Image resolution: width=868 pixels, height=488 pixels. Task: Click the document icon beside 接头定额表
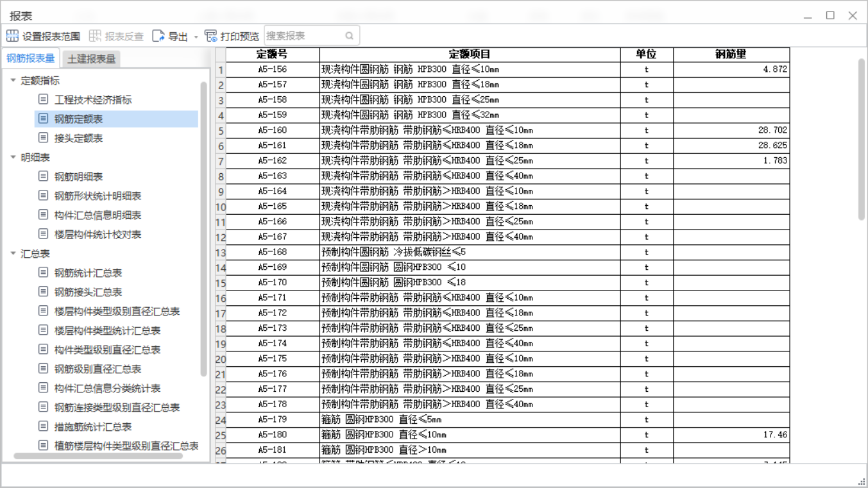click(43, 138)
